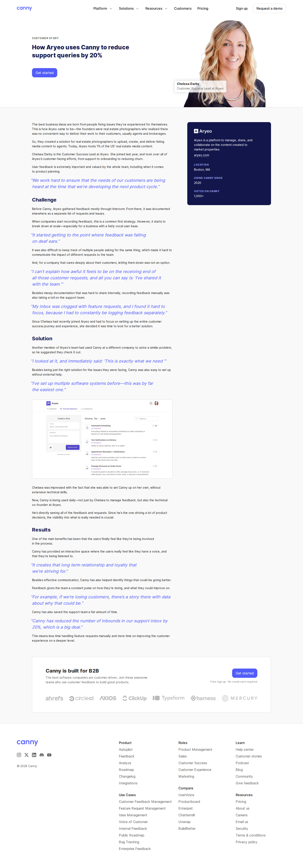Screen dimensions: 303x868
Task: Click Get started button under headline
Action: point(45,73)
